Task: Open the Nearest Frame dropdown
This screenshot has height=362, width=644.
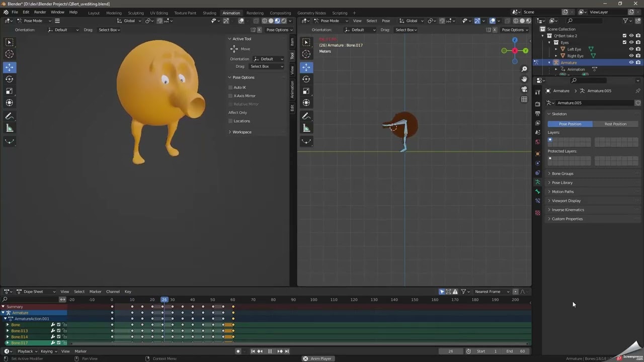Action: pos(491,292)
